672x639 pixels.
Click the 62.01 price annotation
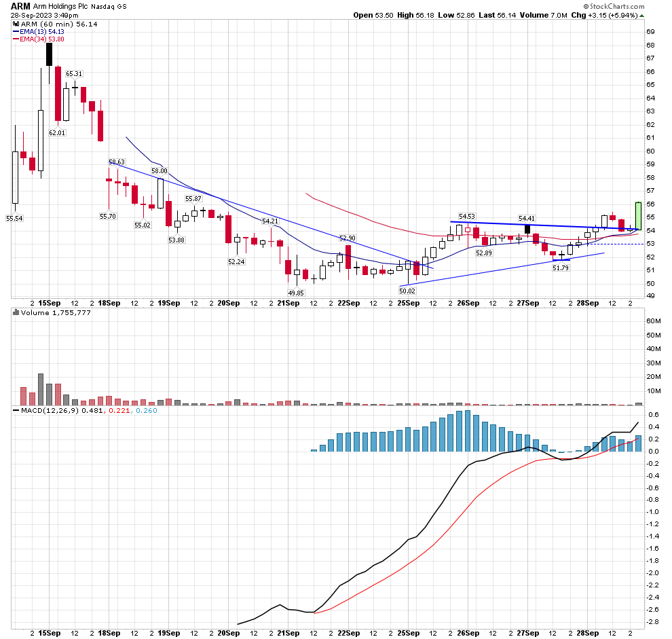57,133
